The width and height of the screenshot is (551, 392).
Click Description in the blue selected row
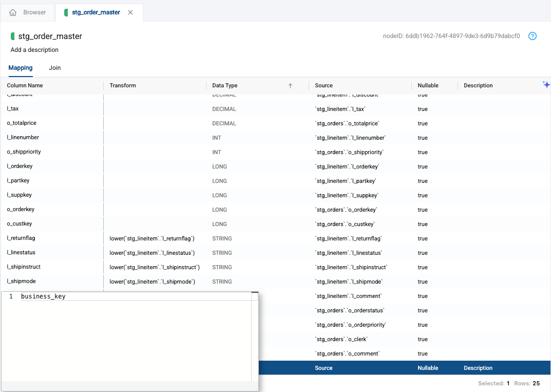(478, 368)
